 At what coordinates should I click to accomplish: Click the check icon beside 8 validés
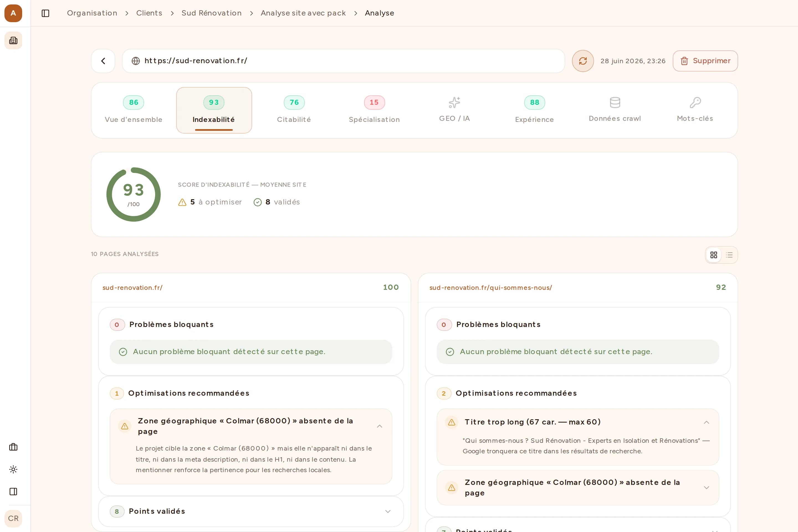tap(257, 202)
